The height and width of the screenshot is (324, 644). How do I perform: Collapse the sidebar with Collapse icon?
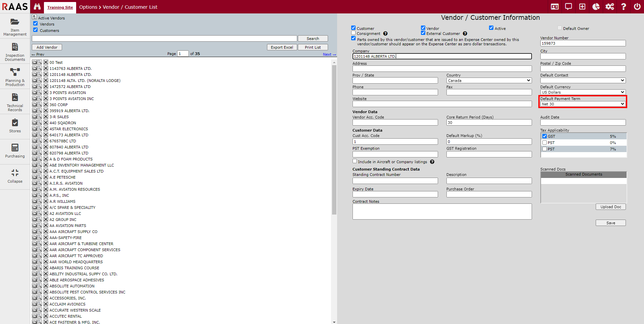[x=15, y=176]
